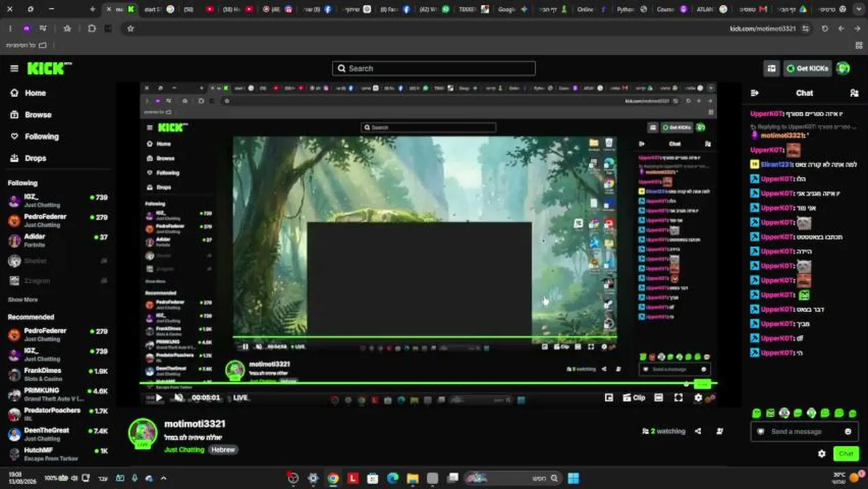Open the Kick hamburger menu
The image size is (868, 489).
tap(14, 69)
